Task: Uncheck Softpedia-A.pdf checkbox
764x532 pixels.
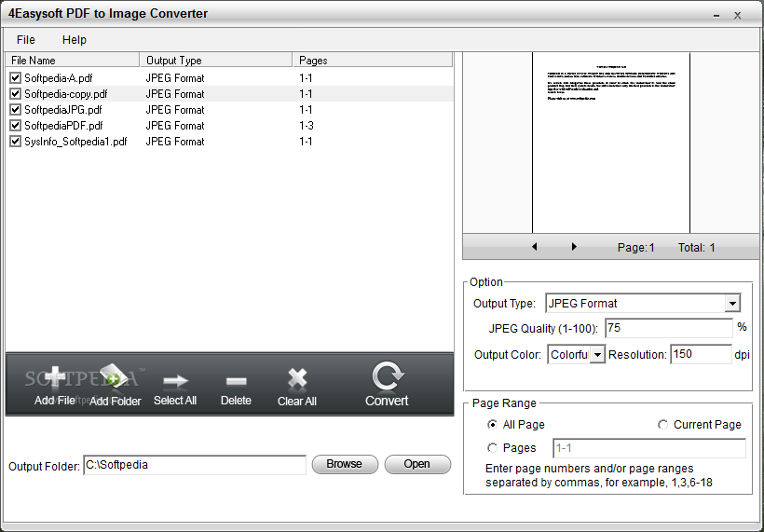Action: pos(16,78)
